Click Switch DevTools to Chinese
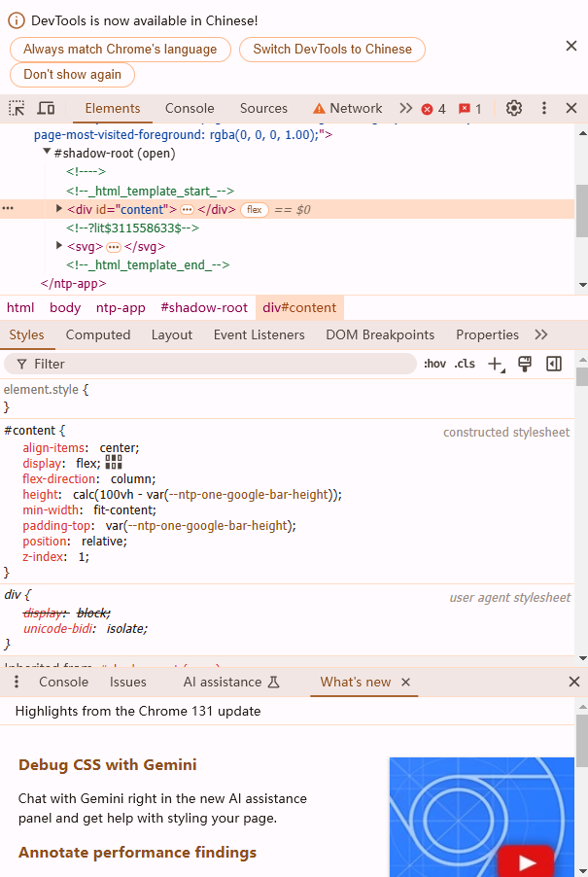588x877 pixels. coord(332,50)
